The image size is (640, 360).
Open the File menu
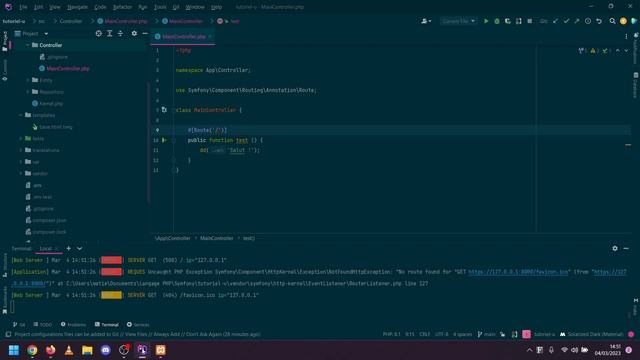(23, 7)
